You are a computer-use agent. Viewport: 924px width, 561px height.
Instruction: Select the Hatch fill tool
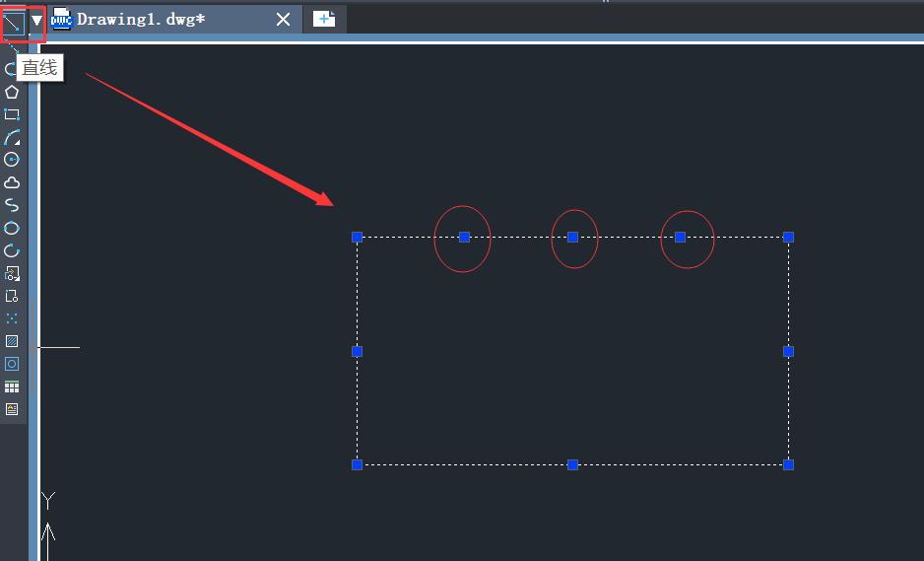[x=12, y=341]
